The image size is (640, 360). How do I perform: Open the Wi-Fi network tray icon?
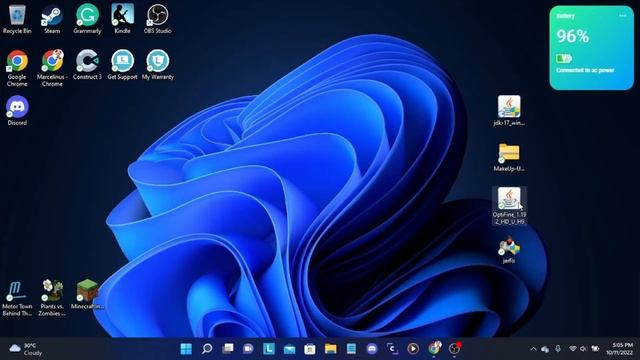[573, 349]
